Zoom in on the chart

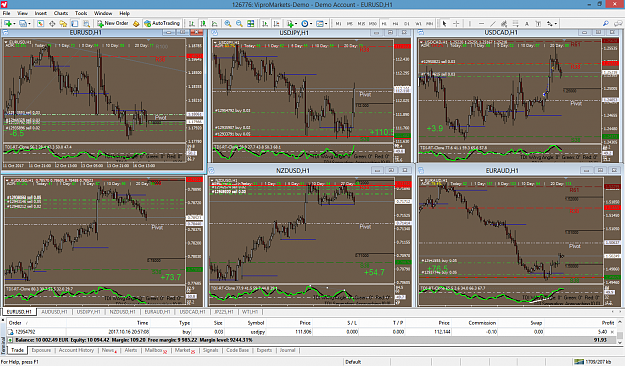tap(228, 24)
